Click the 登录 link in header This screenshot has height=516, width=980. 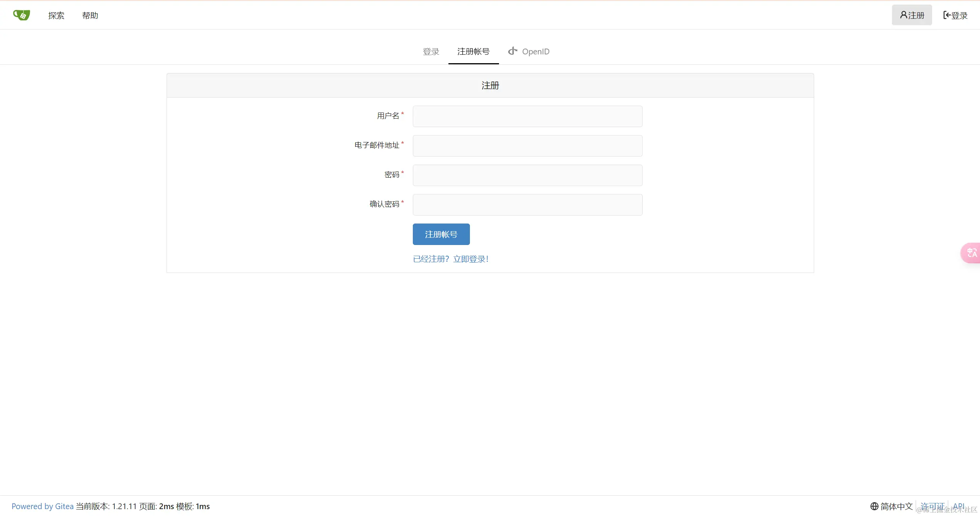click(x=955, y=15)
